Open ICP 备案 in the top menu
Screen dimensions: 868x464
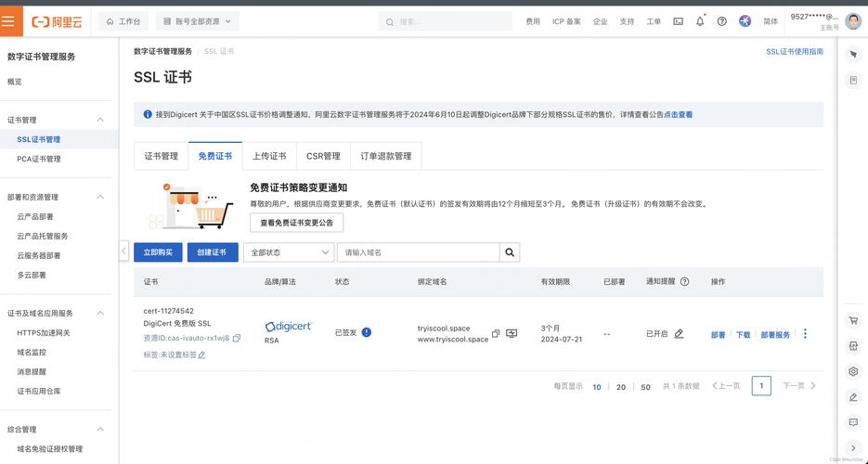[566, 21]
